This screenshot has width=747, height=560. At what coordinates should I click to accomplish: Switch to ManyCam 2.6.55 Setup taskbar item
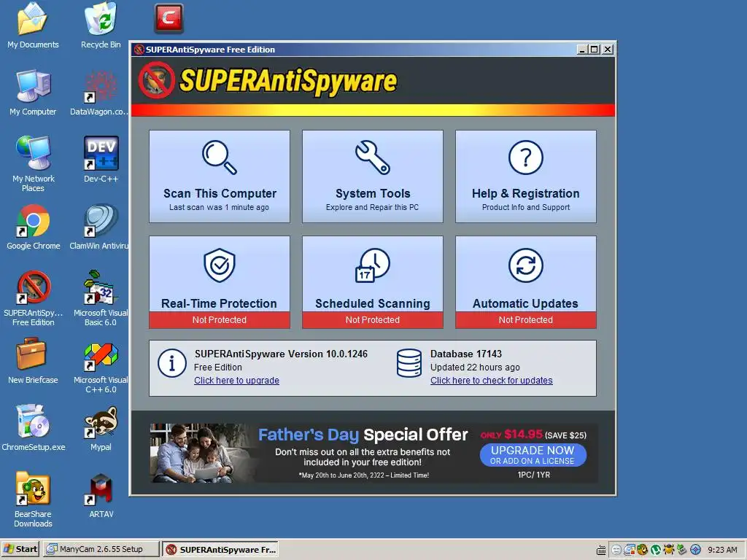click(101, 549)
